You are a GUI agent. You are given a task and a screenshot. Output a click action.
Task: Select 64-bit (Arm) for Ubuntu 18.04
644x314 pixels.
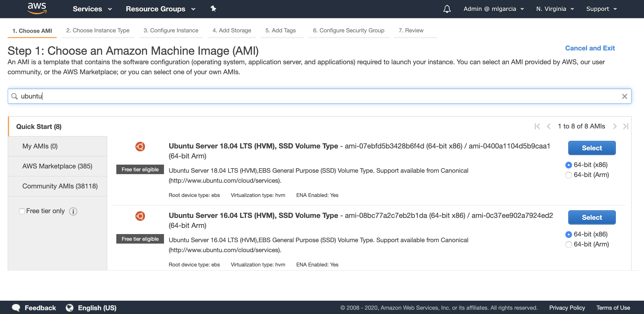click(568, 175)
